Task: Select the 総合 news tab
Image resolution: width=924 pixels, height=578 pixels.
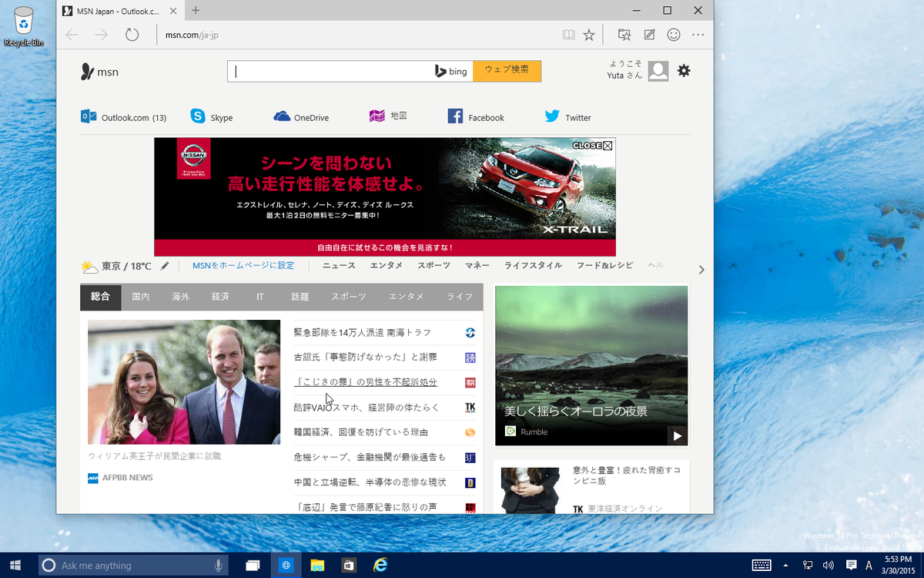Action: pos(100,297)
